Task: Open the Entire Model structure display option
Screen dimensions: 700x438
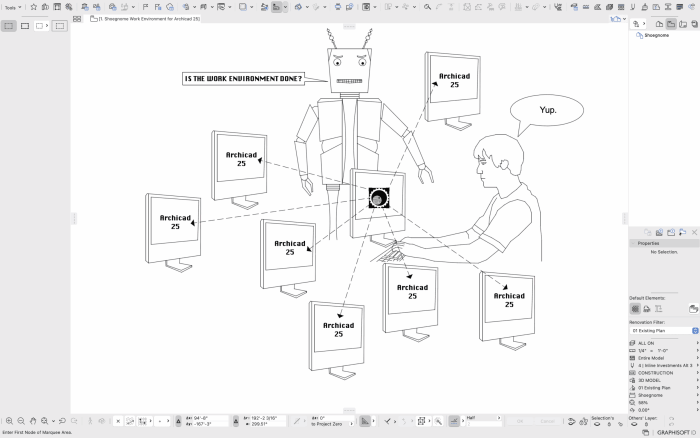Action: point(664,358)
